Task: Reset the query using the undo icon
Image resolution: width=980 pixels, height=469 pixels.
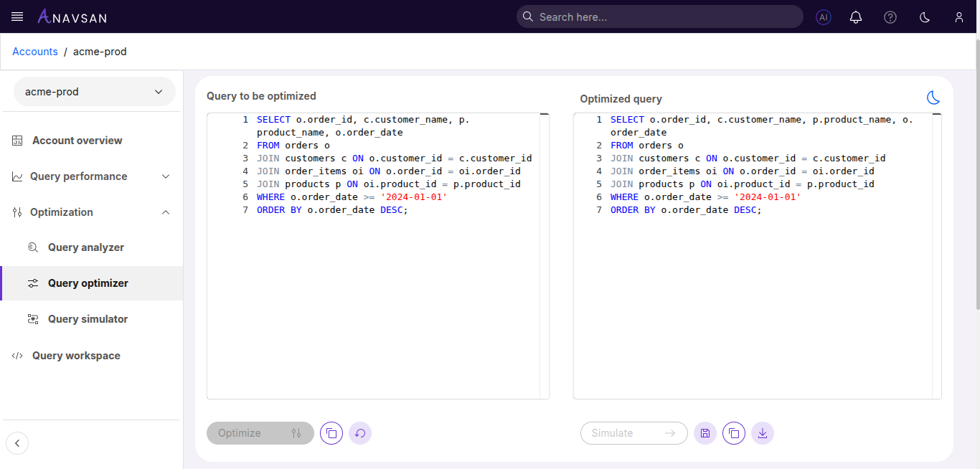Action: (x=359, y=433)
